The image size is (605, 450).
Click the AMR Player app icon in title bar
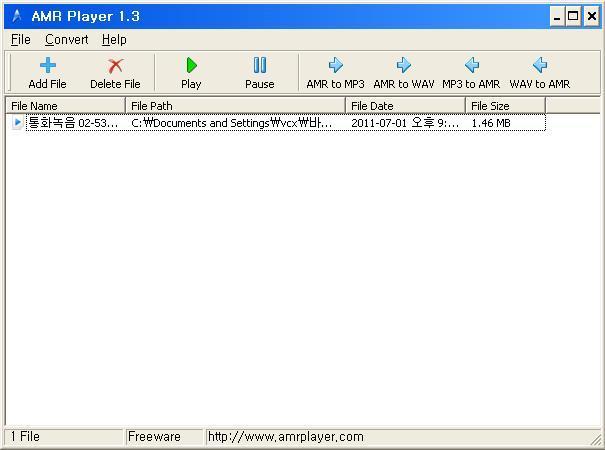tap(17, 16)
